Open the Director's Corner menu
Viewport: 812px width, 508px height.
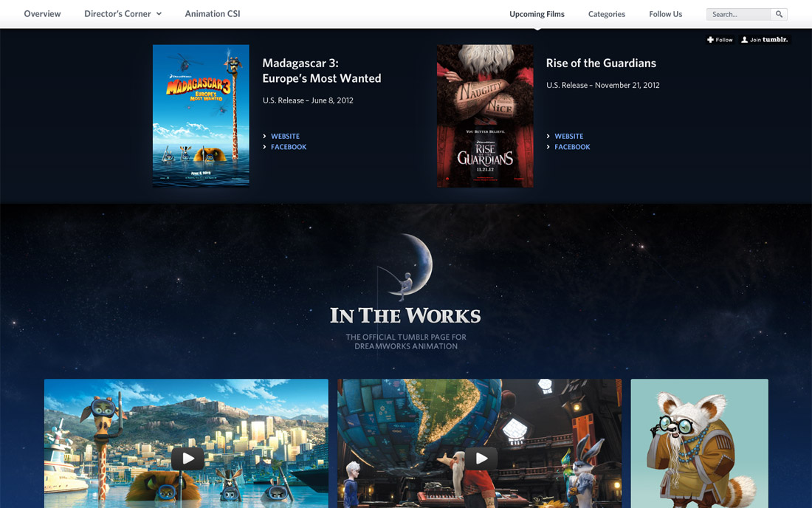coord(123,14)
